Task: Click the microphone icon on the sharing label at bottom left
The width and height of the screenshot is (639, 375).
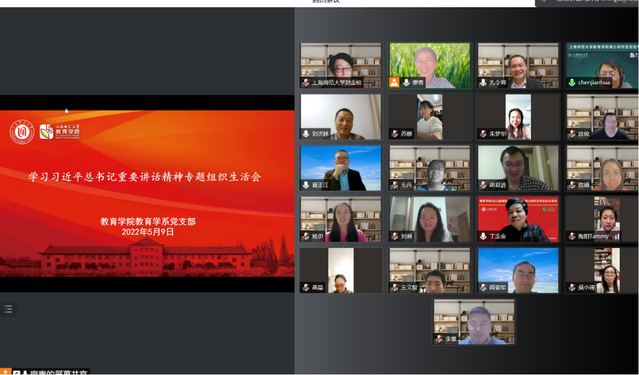Action: (x=24, y=373)
